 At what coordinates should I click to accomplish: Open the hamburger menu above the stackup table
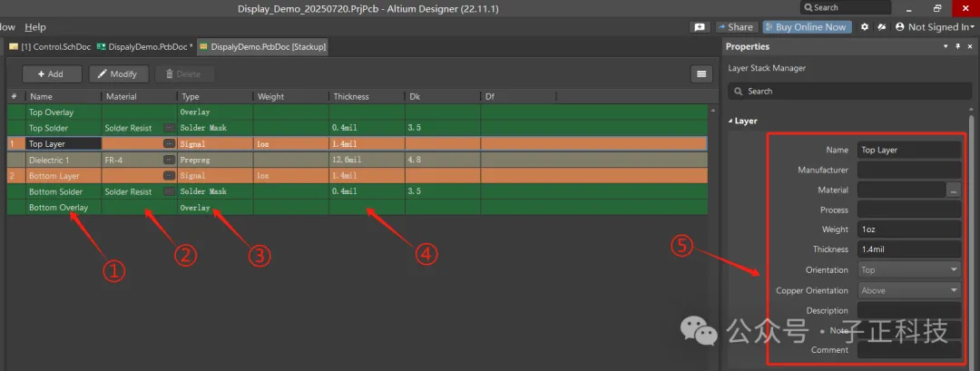tap(701, 73)
